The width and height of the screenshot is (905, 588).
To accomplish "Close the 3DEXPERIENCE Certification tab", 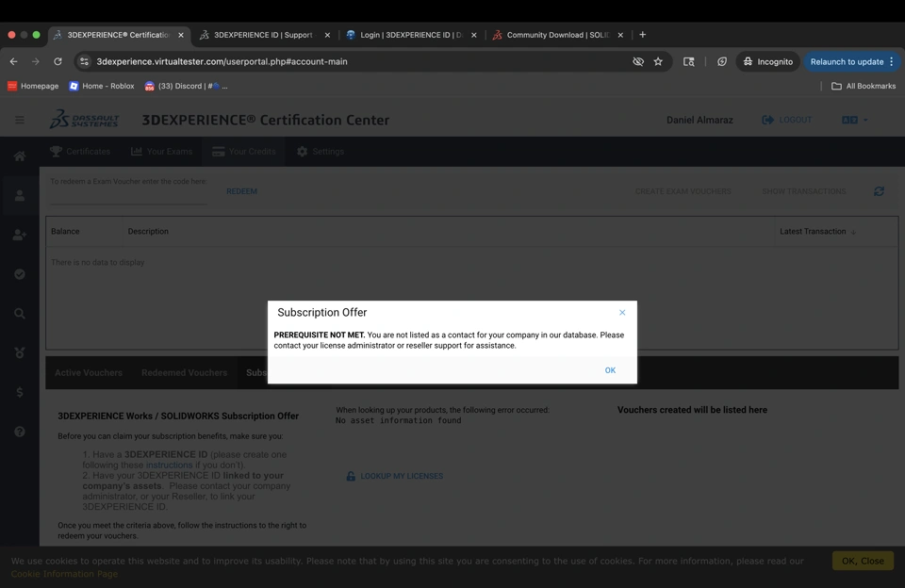I will [x=181, y=35].
